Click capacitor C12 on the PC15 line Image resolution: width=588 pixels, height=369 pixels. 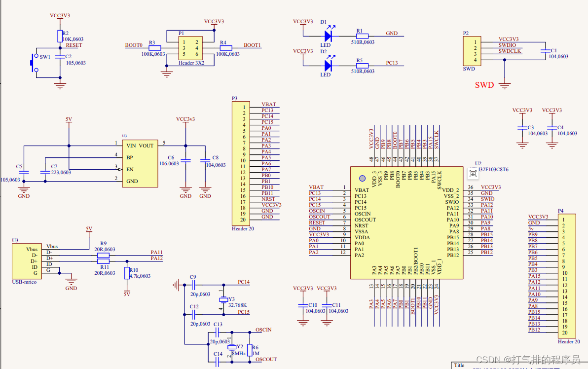point(193,315)
